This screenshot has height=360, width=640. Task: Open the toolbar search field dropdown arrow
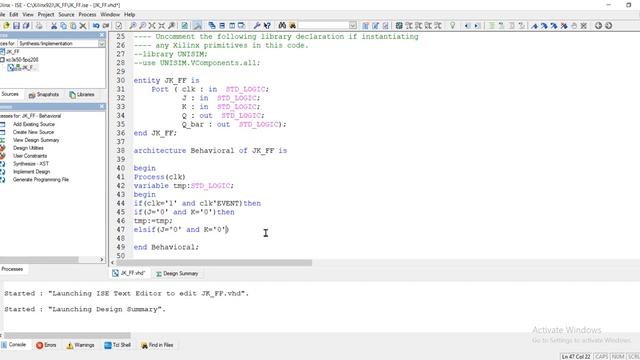tap(353, 26)
